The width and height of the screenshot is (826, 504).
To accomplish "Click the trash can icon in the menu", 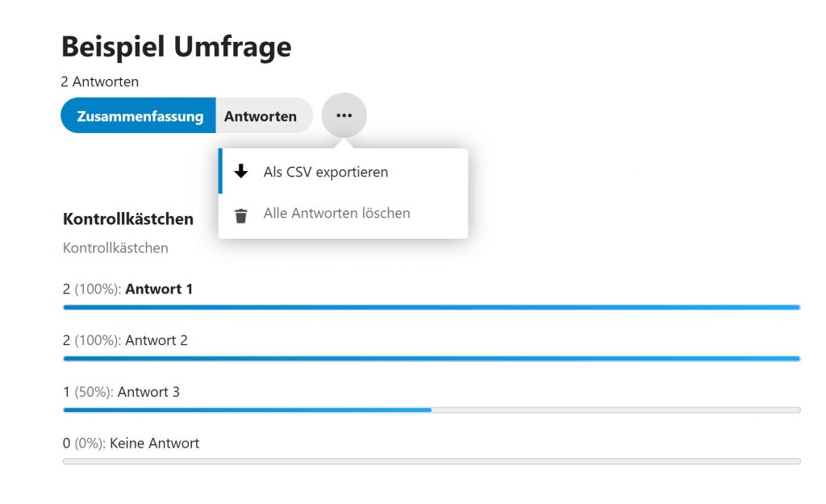I will click(240, 215).
